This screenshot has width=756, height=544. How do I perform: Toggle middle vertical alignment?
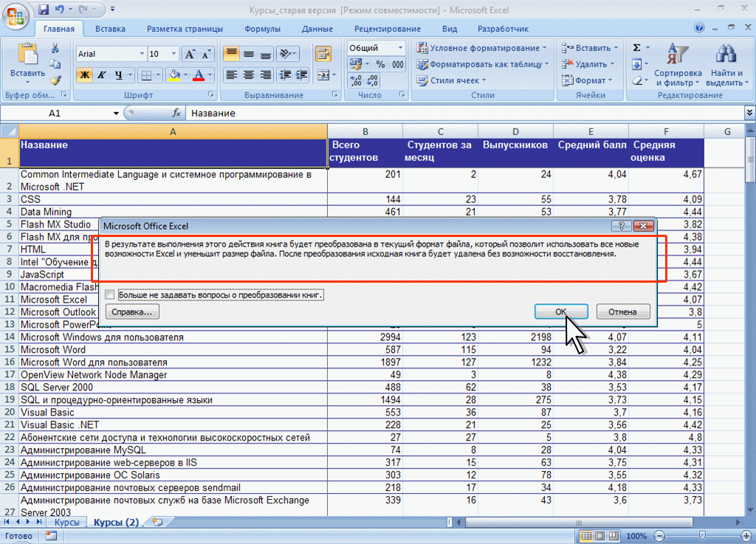coord(248,53)
